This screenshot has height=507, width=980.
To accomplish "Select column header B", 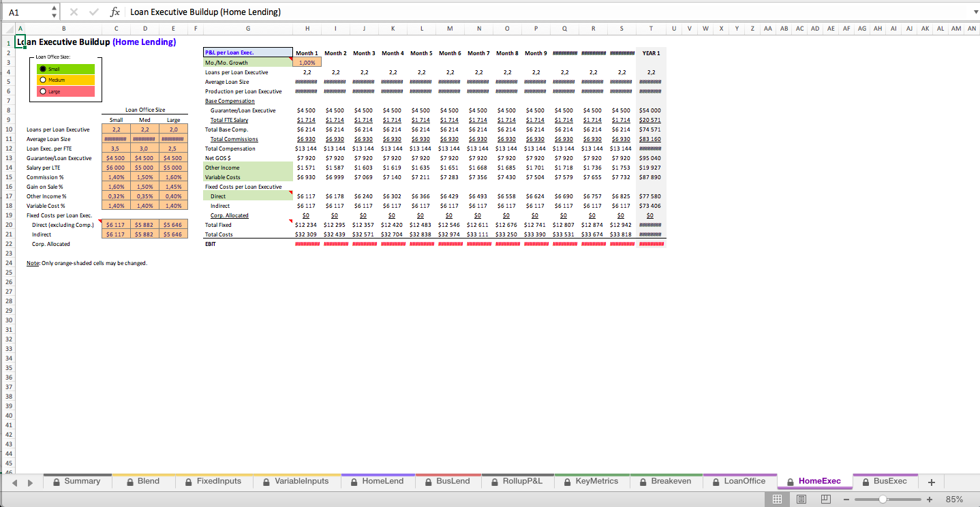I will point(63,28).
